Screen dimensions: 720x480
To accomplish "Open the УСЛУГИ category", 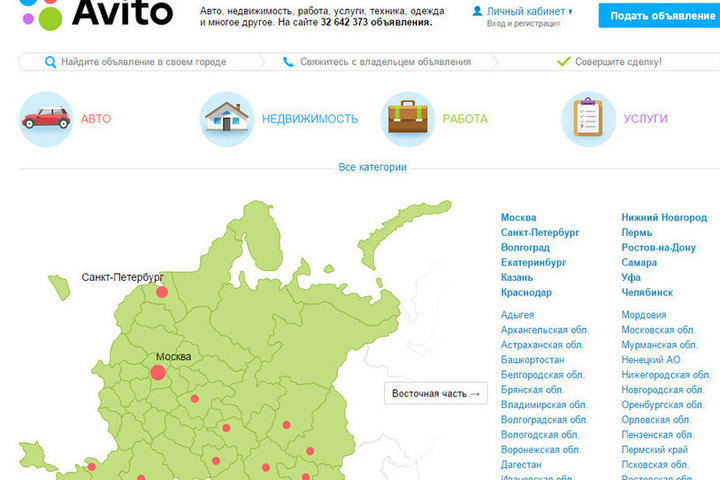I will point(645,119).
